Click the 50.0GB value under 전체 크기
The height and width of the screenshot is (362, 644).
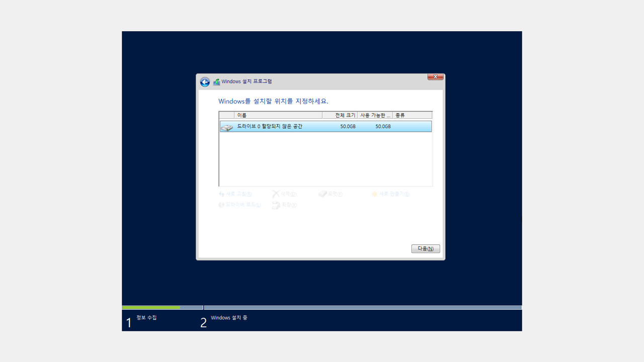pyautogui.click(x=348, y=127)
